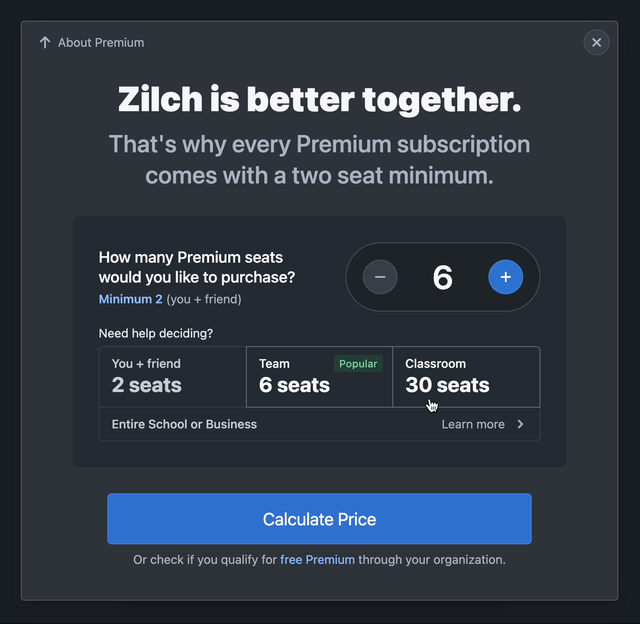Click the Need help deciding? label
The height and width of the screenshot is (624, 640).
[156, 333]
